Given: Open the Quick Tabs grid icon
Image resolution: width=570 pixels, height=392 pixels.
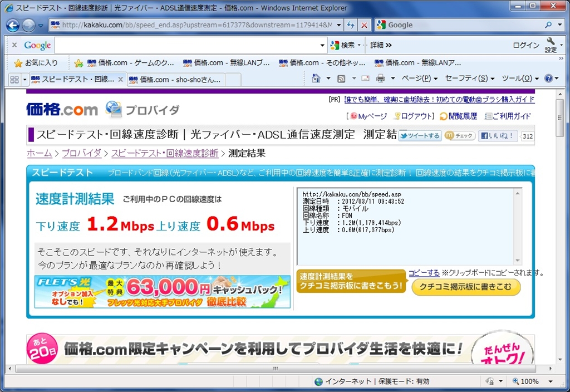Looking at the screenshot, I should [x=14, y=80].
